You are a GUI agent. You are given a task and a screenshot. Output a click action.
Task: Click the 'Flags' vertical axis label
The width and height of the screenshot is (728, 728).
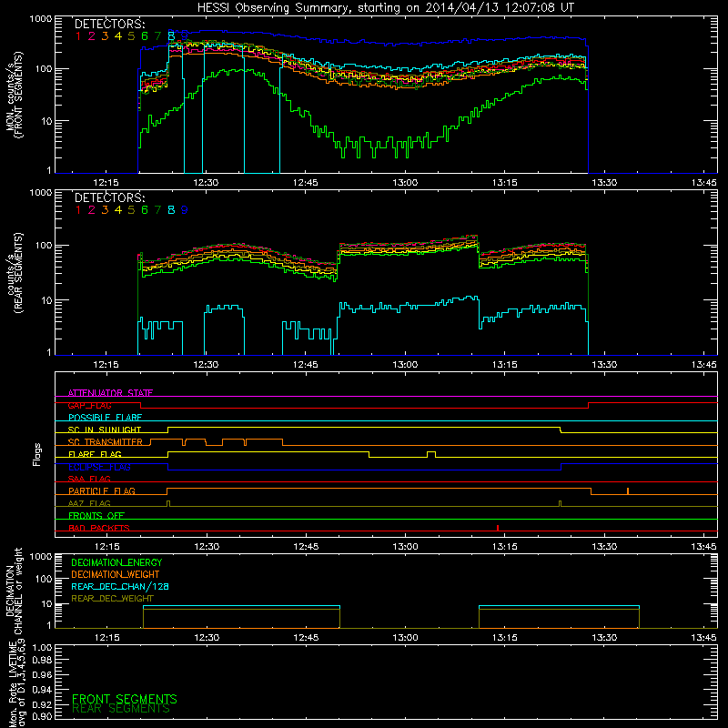click(x=37, y=454)
